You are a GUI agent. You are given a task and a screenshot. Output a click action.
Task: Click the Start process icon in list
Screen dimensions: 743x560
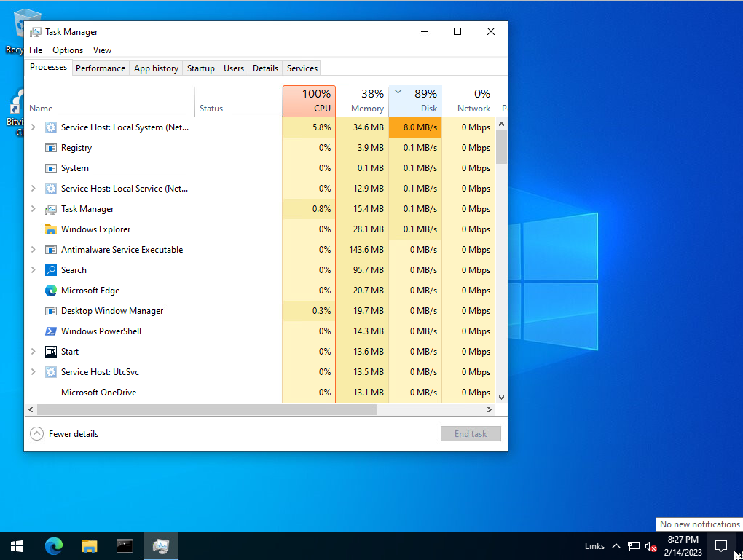51,352
